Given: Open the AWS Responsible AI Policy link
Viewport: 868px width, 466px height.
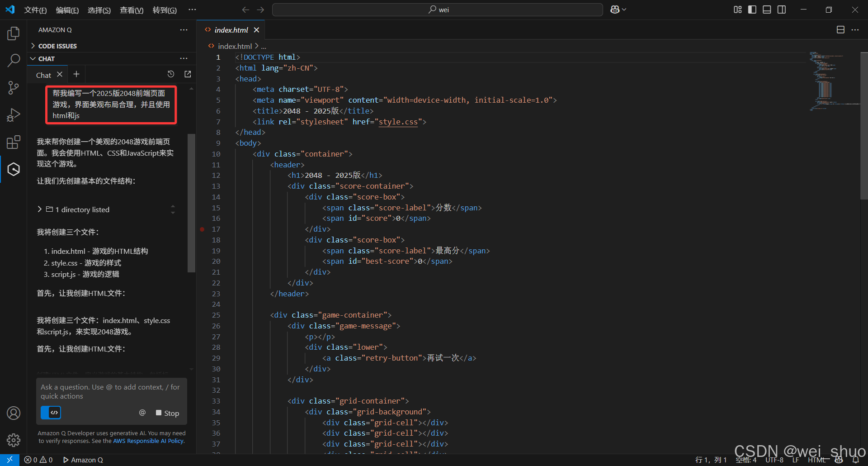Looking at the screenshot, I should click(x=148, y=441).
